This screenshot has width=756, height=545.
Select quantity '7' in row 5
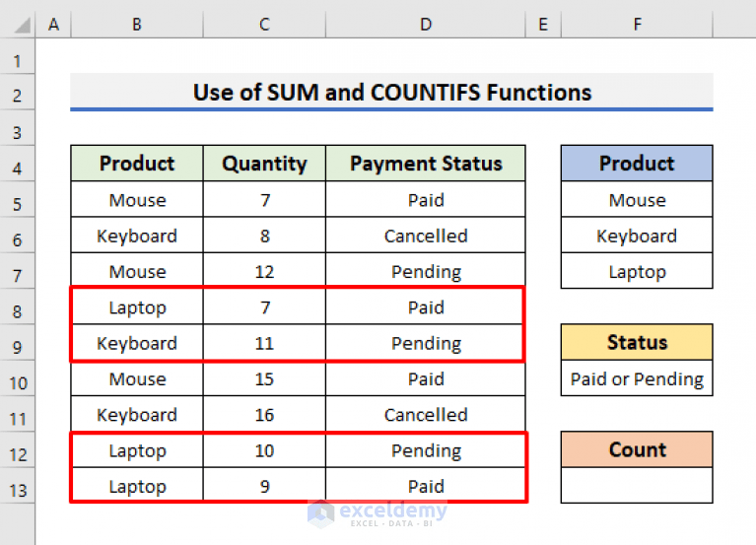pyautogui.click(x=264, y=199)
